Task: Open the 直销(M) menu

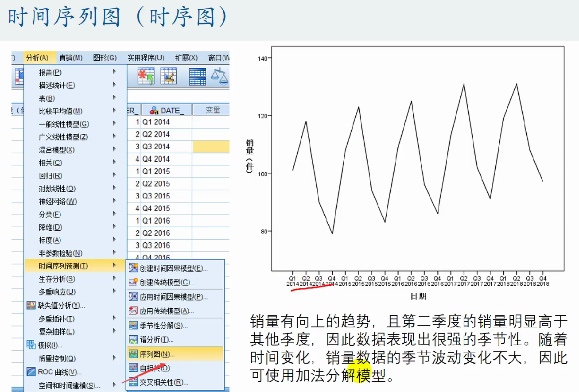Action: pyautogui.click(x=71, y=58)
